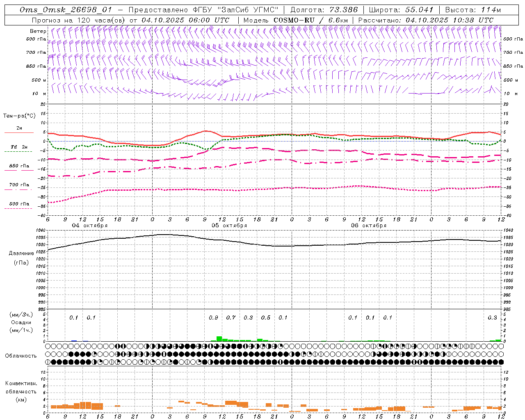Click the (мм/1ч.) precipitation unit label

[21, 330]
